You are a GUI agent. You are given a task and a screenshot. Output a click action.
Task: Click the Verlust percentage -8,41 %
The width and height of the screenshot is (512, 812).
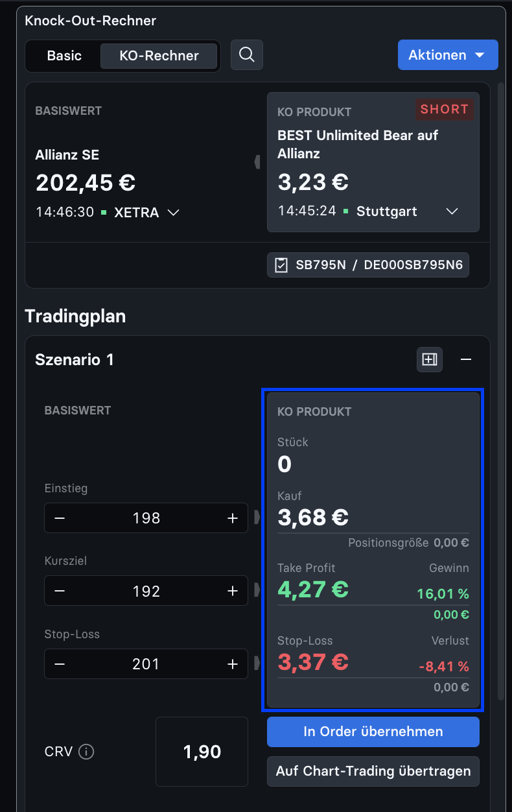pos(443,667)
